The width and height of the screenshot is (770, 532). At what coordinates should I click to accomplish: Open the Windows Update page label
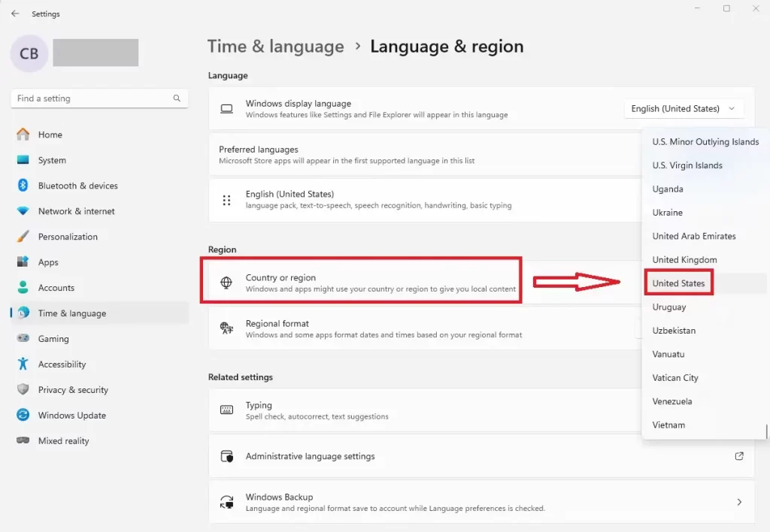(71, 416)
